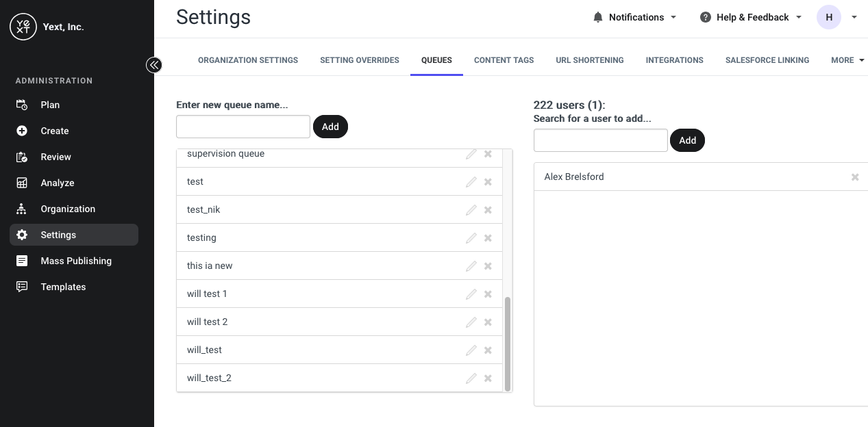Edit the testing queue
This screenshot has width=868, height=427.
pyautogui.click(x=471, y=238)
